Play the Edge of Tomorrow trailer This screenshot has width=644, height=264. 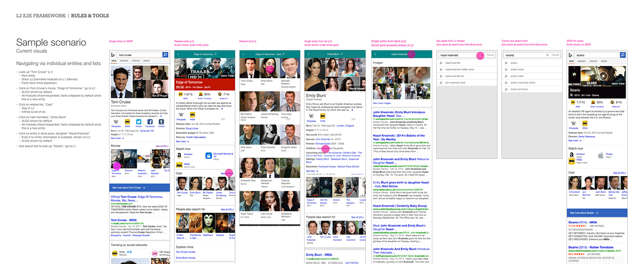[211, 68]
